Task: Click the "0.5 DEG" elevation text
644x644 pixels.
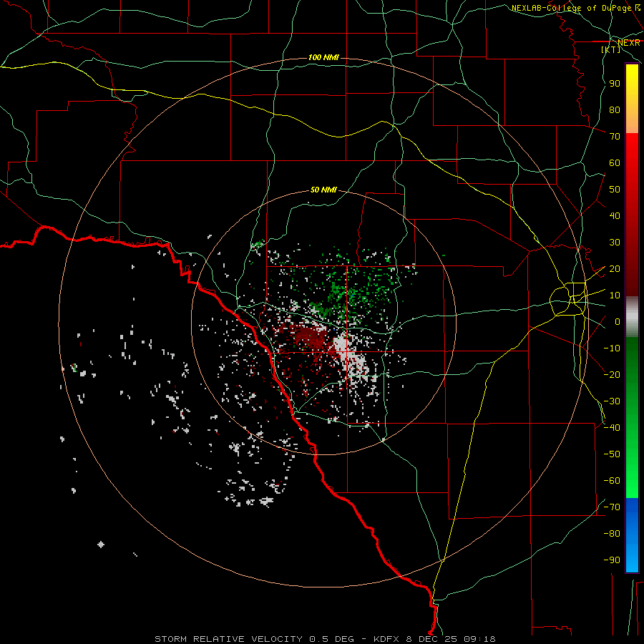Action: pos(331,639)
